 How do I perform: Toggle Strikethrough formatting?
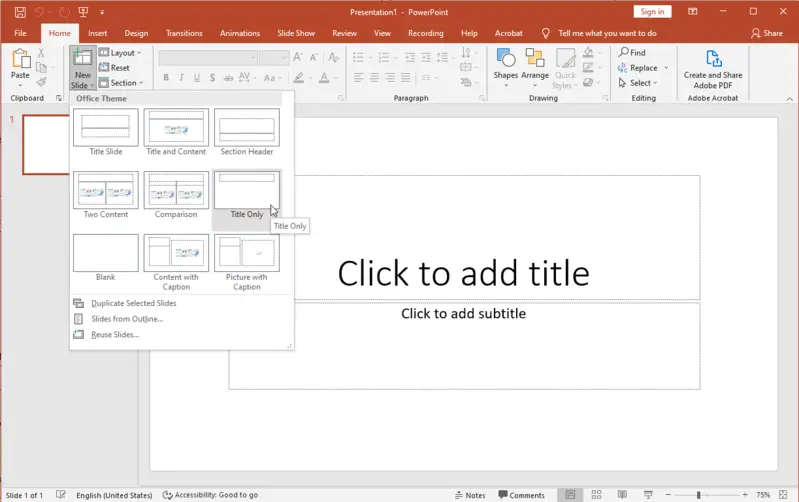[228, 77]
